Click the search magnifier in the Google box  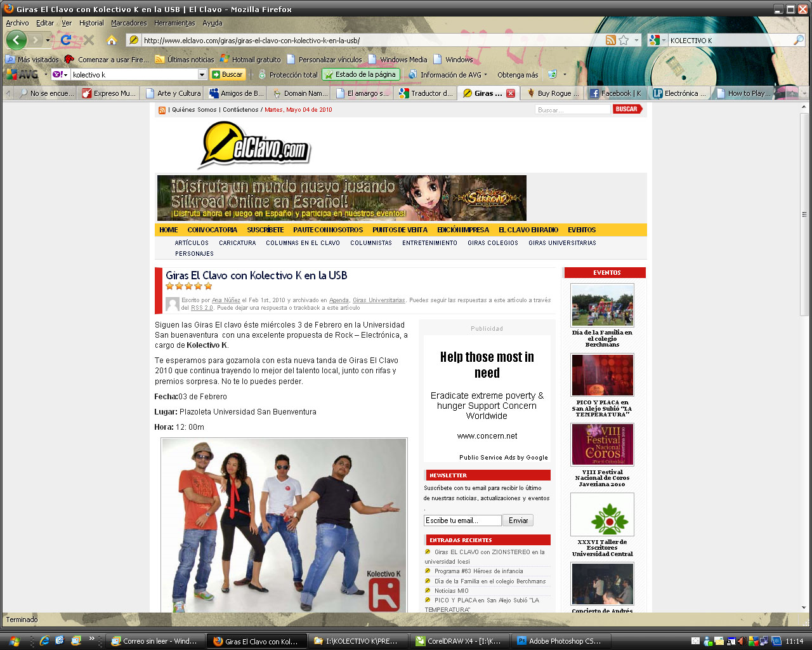pos(799,40)
